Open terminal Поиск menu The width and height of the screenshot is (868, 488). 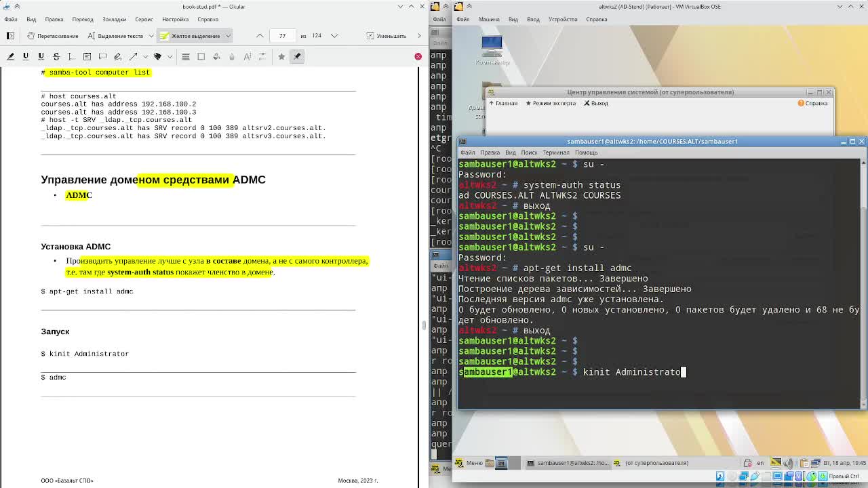point(529,152)
